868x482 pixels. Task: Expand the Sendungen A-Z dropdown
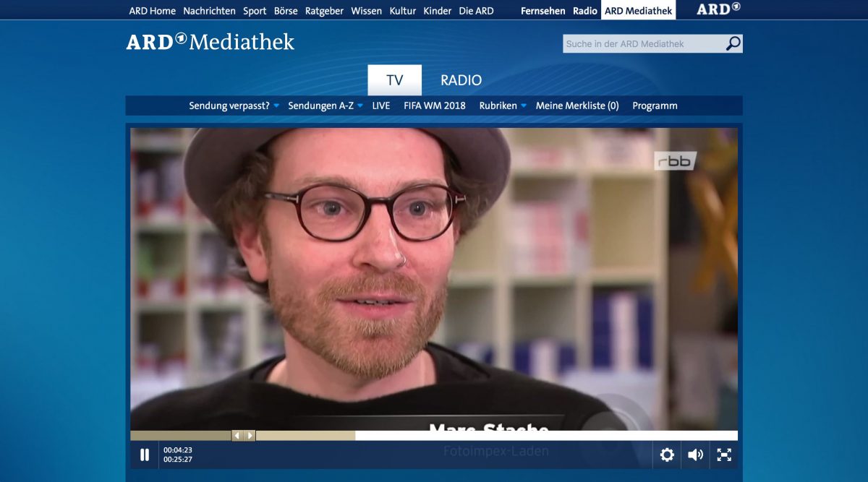tap(325, 106)
